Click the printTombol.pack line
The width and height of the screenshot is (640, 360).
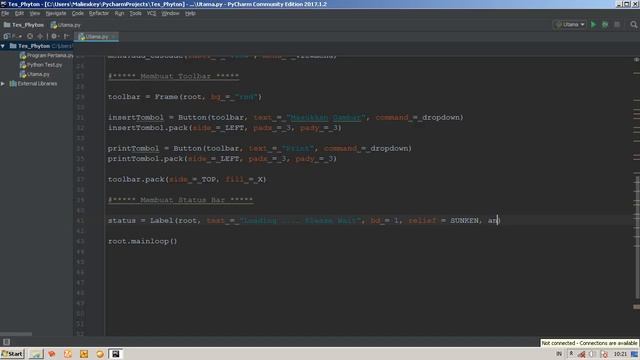point(222,159)
